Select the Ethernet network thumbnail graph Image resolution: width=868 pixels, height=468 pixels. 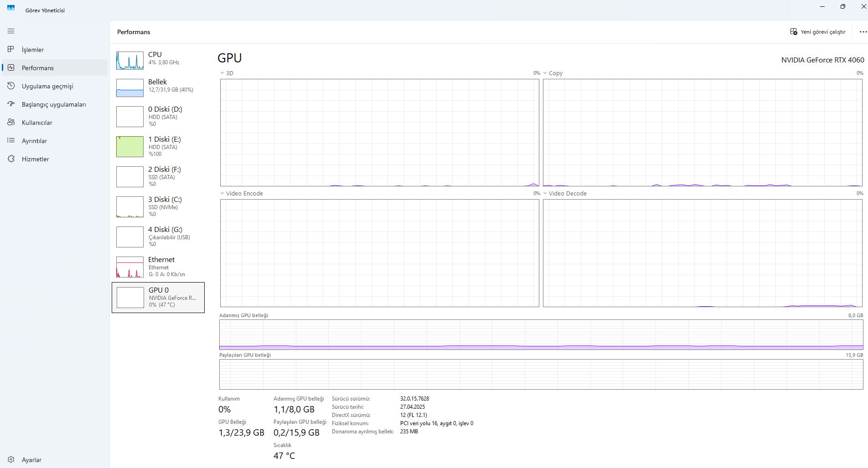[x=130, y=267]
